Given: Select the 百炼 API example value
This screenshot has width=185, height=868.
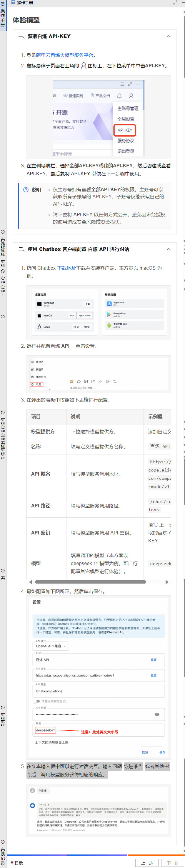Looking at the screenshot, I should click(160, 447).
